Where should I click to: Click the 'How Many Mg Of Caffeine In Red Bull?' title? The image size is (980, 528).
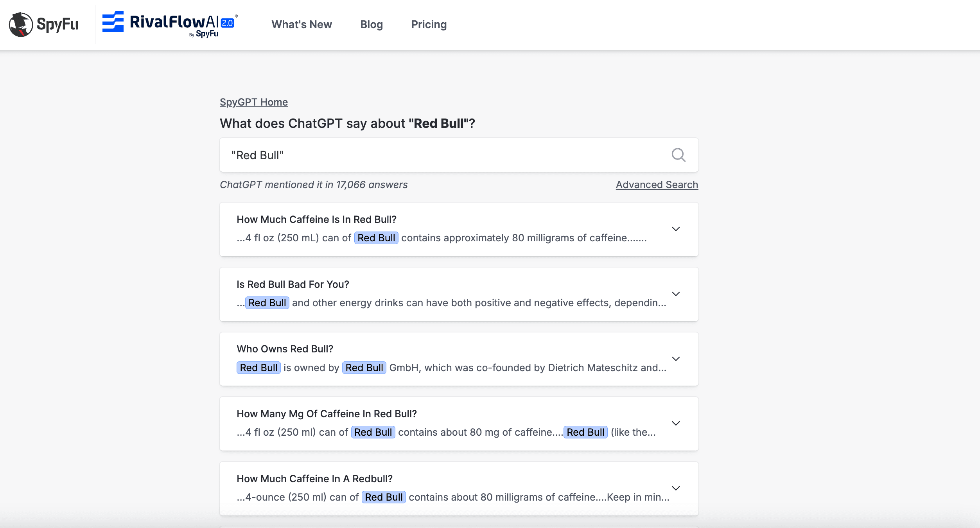(327, 414)
